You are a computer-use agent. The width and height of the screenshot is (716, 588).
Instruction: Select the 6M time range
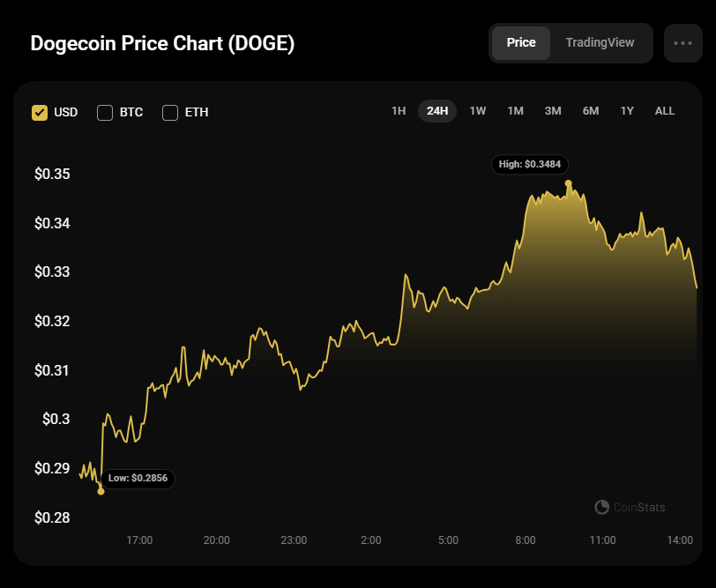[x=591, y=111]
